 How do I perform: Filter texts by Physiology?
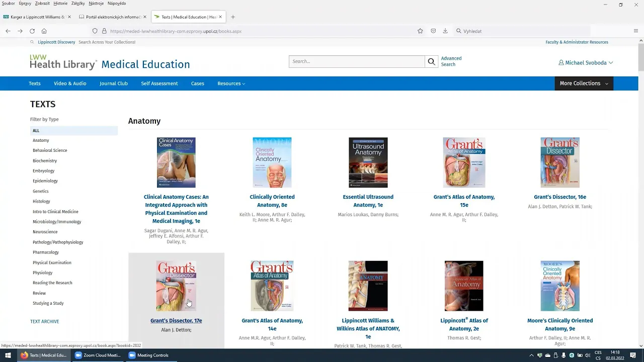[x=42, y=273]
